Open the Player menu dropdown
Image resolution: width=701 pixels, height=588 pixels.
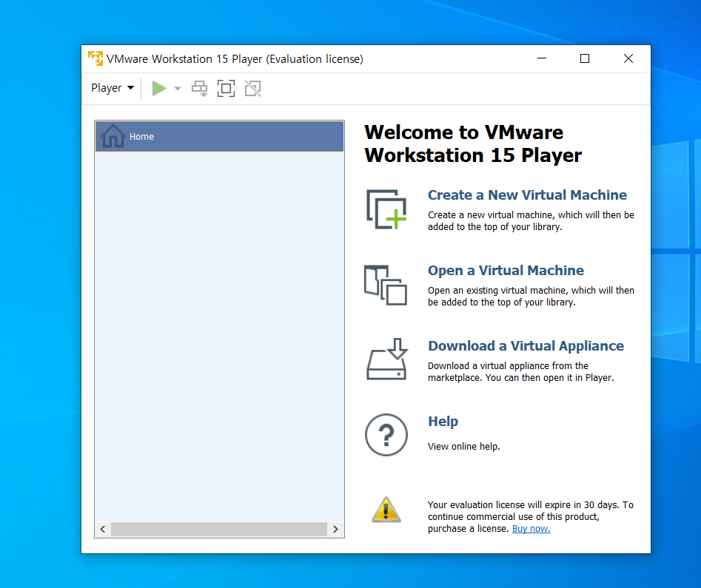[113, 88]
